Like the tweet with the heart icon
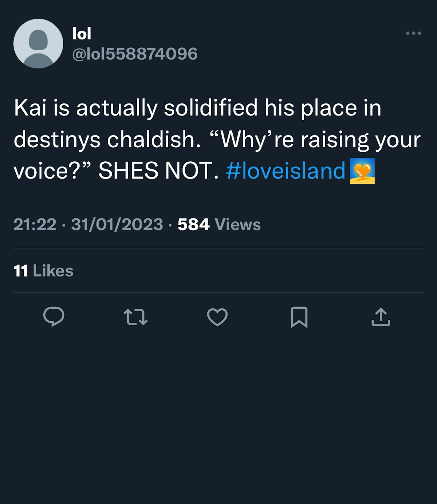 pyautogui.click(x=217, y=317)
